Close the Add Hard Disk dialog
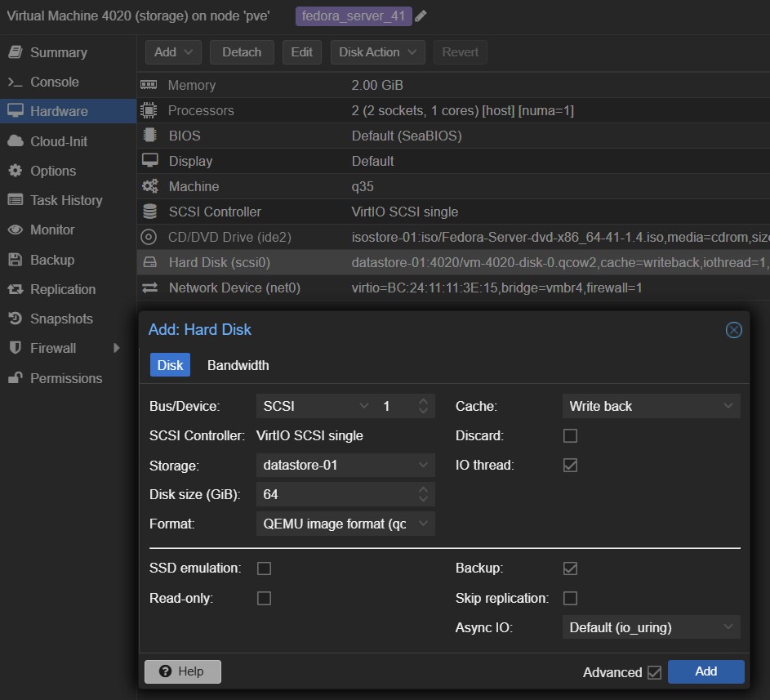The image size is (770, 700). click(x=733, y=330)
